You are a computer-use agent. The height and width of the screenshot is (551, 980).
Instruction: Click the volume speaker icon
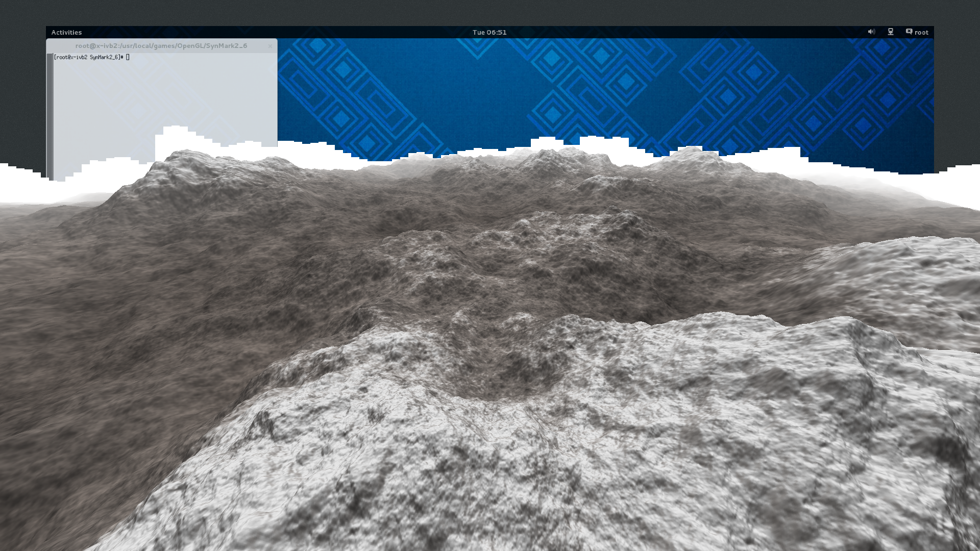tap(871, 32)
